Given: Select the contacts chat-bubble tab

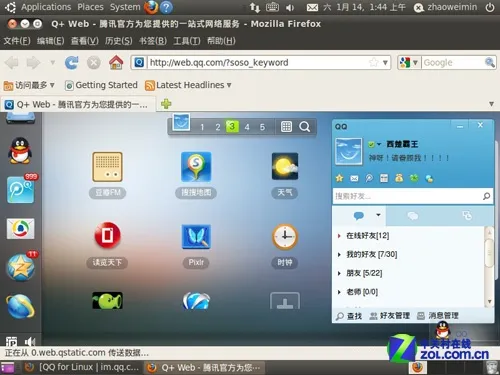Looking at the screenshot, I should [x=359, y=216].
